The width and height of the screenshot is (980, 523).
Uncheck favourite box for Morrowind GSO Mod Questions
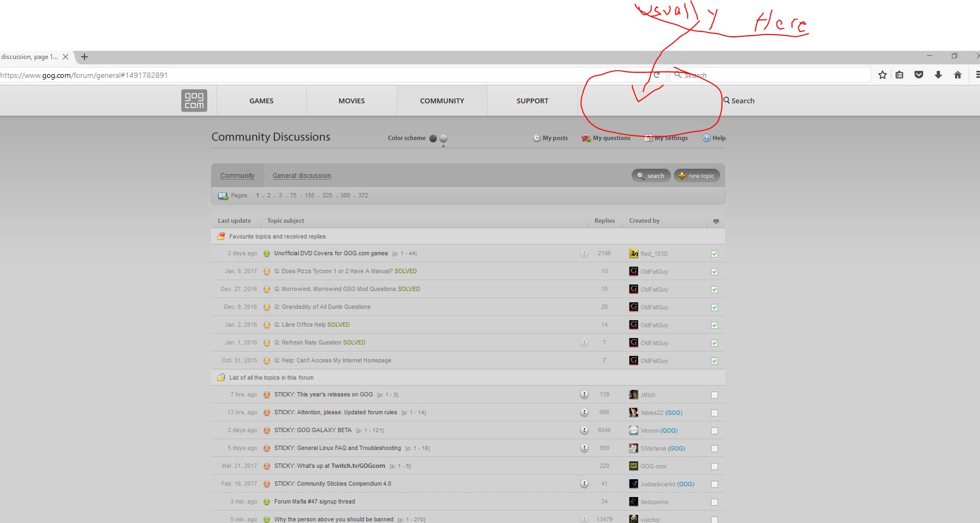pyautogui.click(x=714, y=289)
